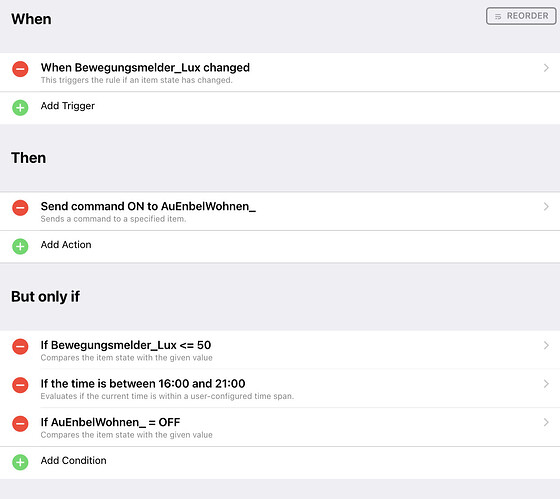The image size is (560, 499).
Task: Open the Lux <= 50 condition chevron
Action: (x=546, y=345)
